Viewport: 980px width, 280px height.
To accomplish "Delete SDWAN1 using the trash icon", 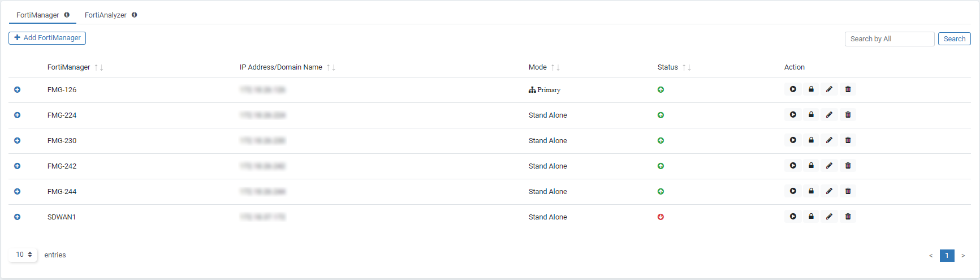I will (x=848, y=217).
